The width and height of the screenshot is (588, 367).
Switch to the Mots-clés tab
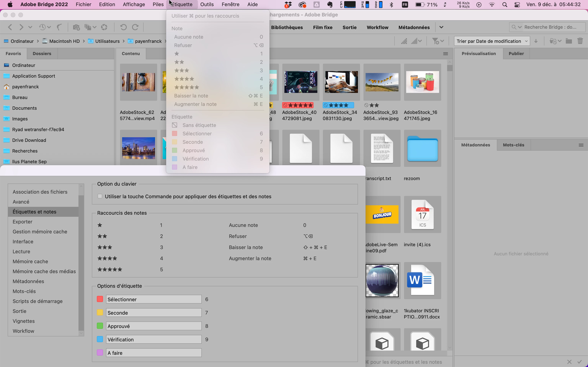point(513,145)
